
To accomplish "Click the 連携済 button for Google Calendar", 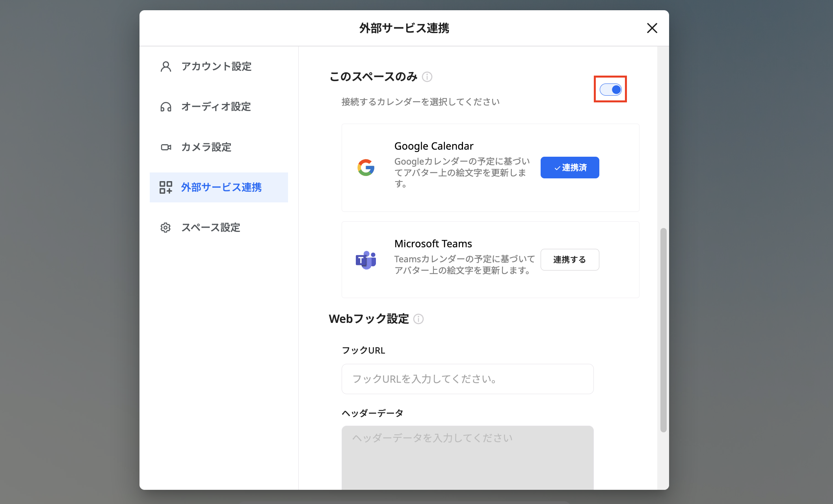I will 569,167.
